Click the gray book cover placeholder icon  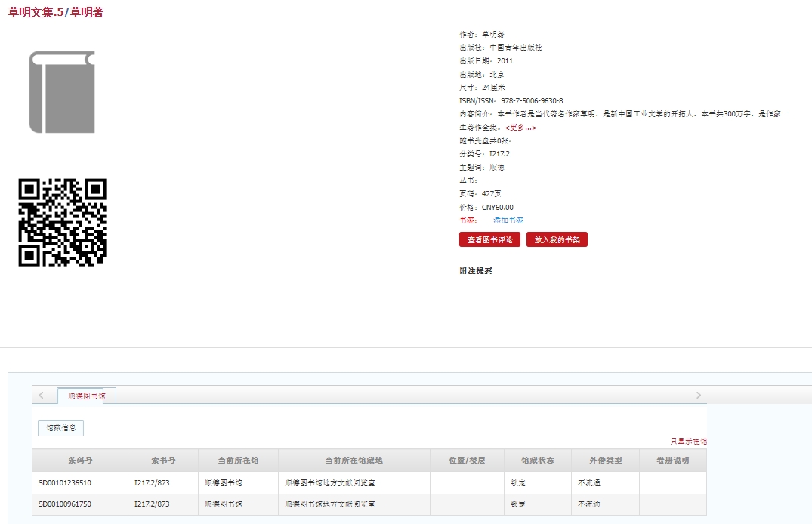(x=62, y=92)
